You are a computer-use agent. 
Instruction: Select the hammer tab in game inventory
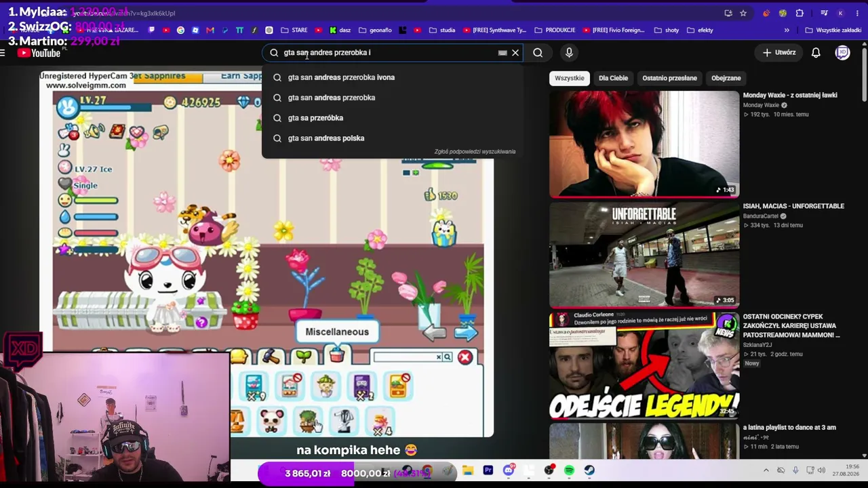click(x=271, y=357)
